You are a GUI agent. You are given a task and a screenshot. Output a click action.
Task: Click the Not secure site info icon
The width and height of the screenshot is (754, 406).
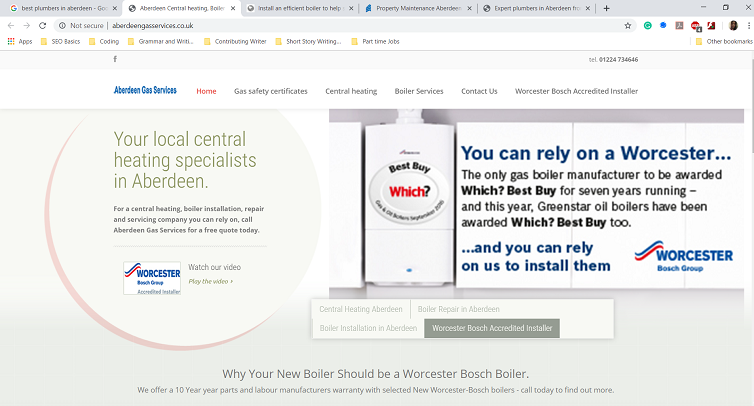pyautogui.click(x=62, y=25)
